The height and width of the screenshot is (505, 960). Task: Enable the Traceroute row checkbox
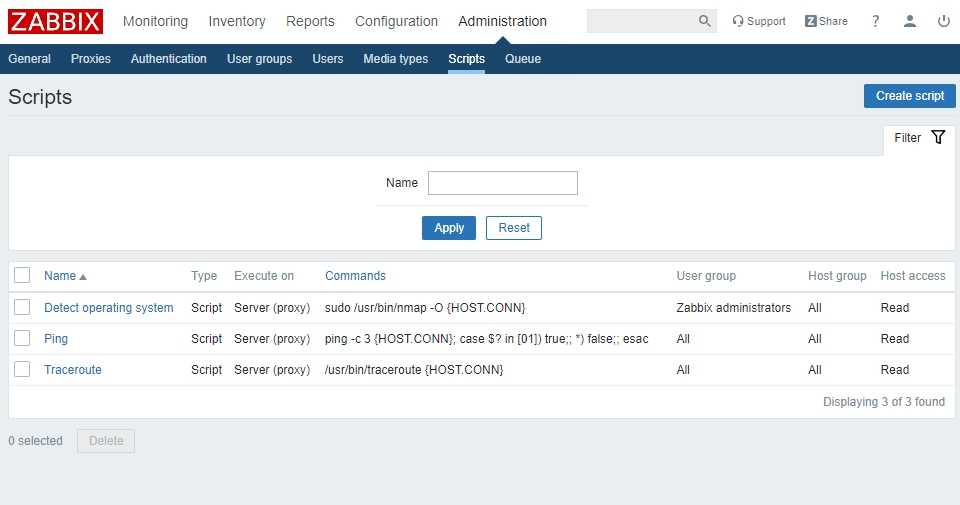point(23,370)
